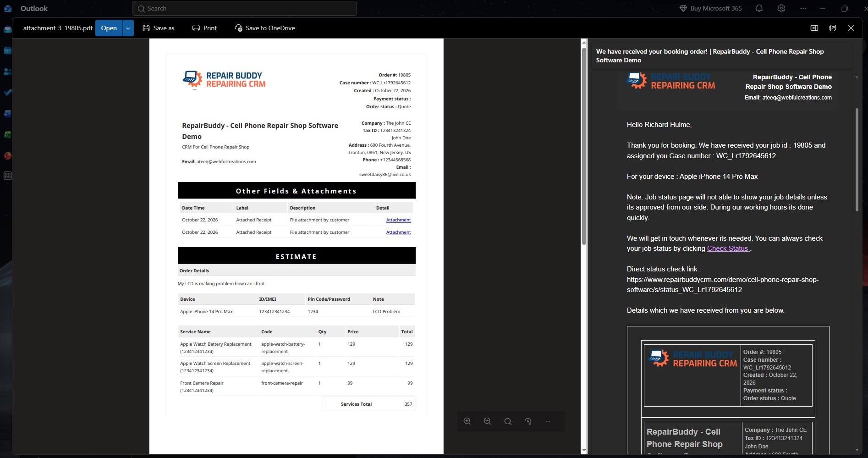The height and width of the screenshot is (458, 868).
Task: Click the ateeq@webfulcreations.com email in PDF
Action: coord(226,162)
